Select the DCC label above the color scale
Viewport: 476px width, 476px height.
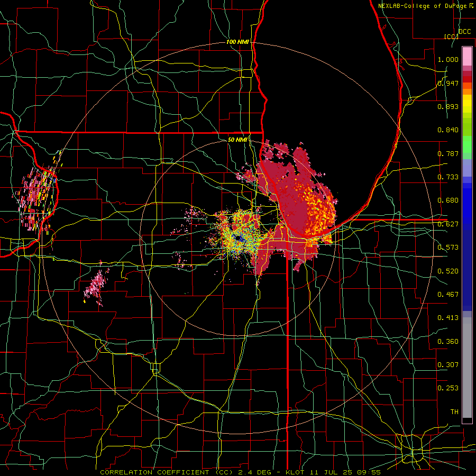(464, 32)
